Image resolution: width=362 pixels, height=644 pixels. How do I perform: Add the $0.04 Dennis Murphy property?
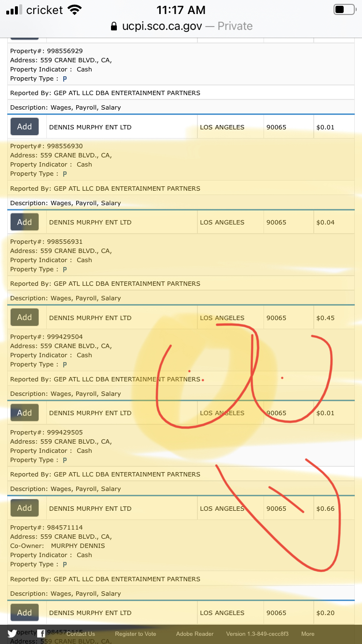click(x=25, y=222)
